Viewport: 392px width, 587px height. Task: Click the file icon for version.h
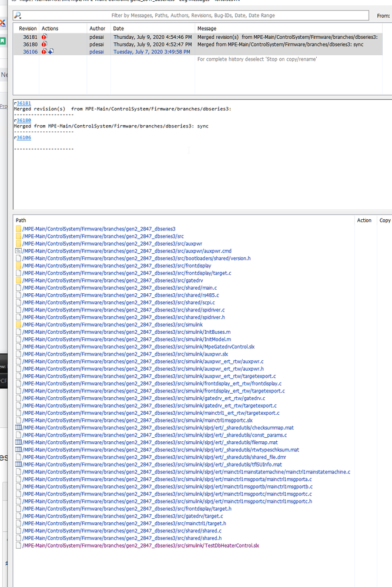(x=18, y=259)
